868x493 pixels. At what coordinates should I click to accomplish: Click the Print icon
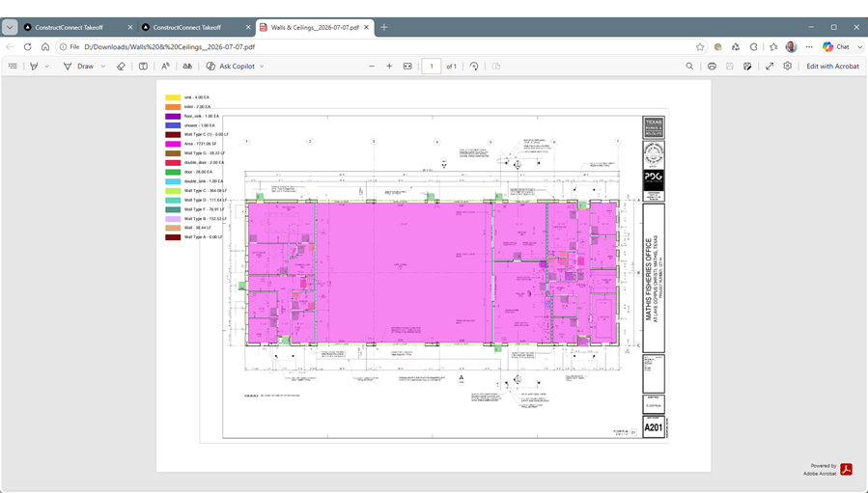[x=712, y=66]
